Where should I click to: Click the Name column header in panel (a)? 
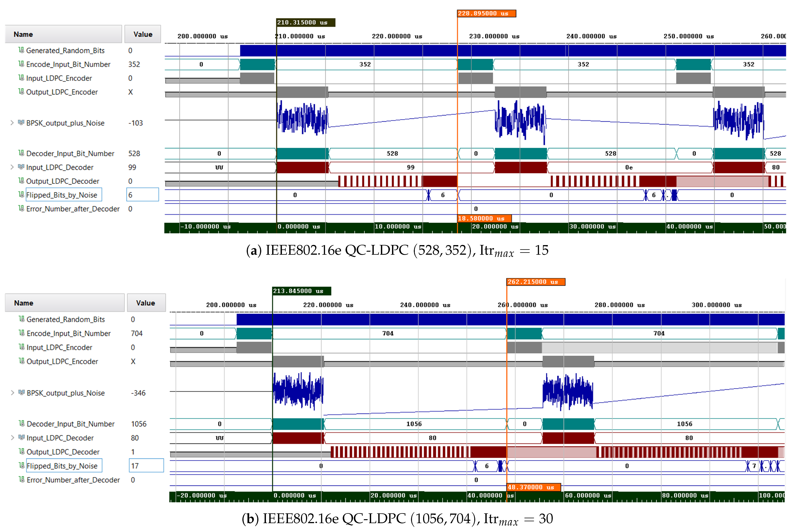click(63, 34)
